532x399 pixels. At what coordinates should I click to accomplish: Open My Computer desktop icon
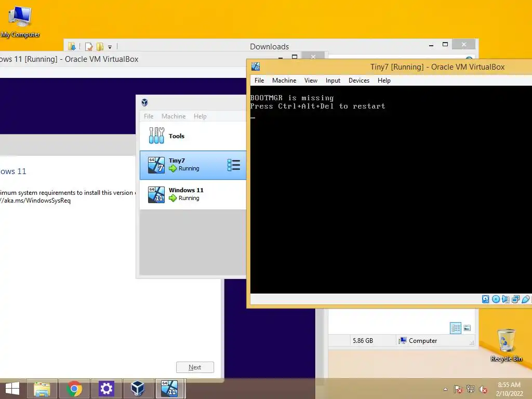pos(20,21)
